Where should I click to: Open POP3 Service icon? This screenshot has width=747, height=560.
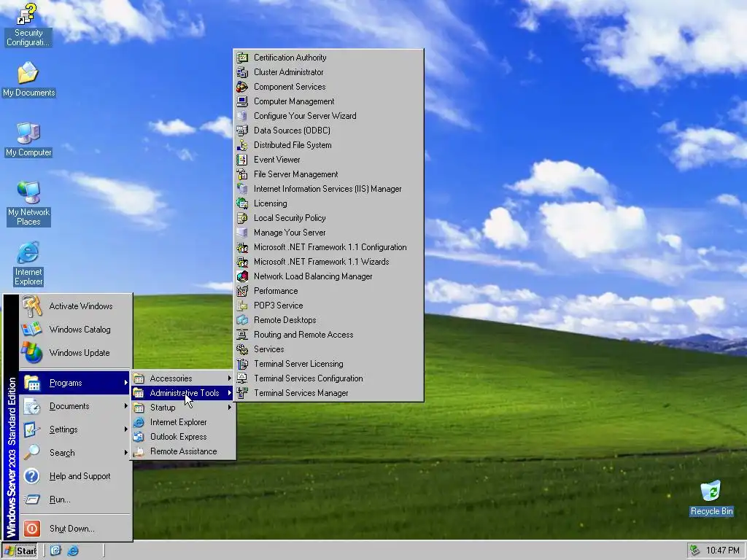tap(242, 306)
